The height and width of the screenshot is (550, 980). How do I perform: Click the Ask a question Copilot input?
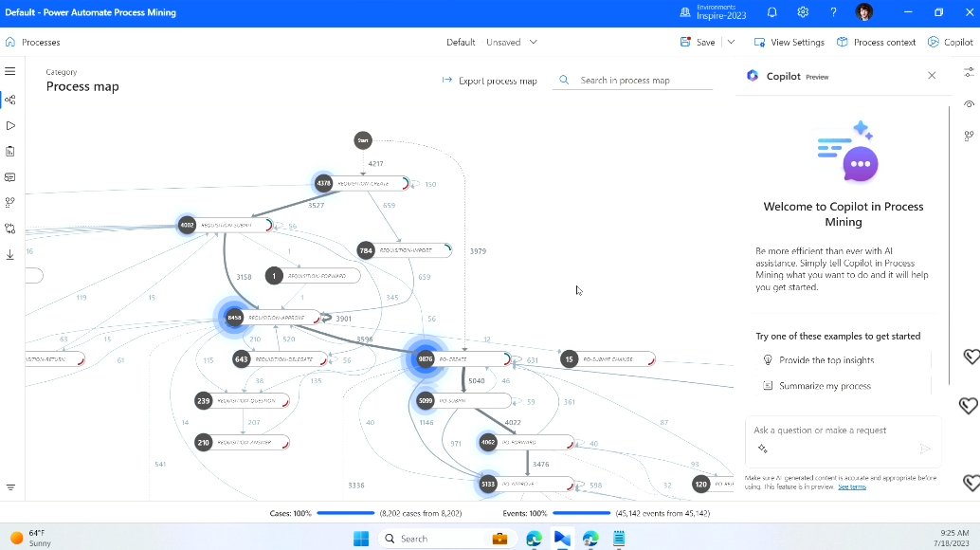(x=844, y=440)
